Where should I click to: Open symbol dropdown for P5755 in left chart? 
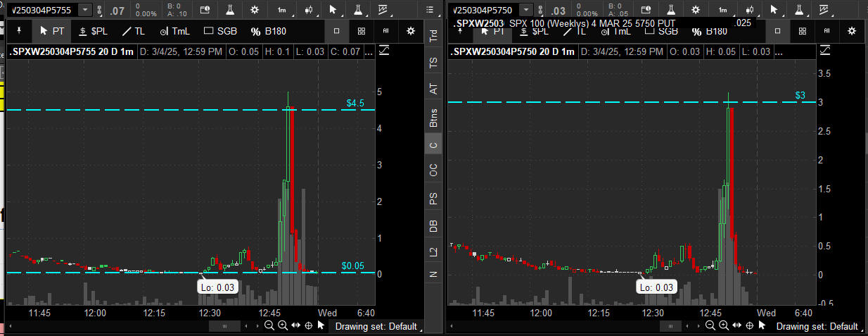point(85,10)
